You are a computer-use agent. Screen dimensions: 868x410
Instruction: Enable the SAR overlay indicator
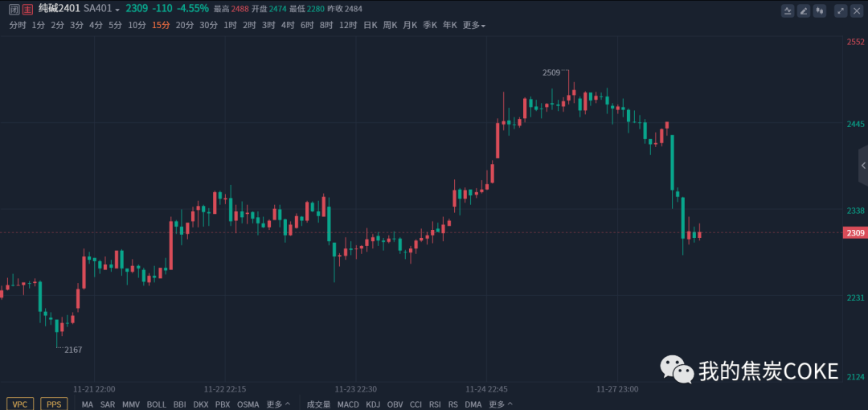tap(108, 404)
